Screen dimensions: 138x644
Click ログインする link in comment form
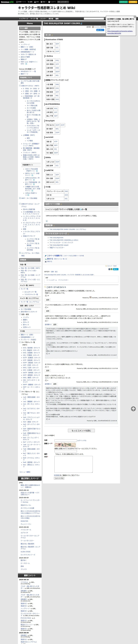[82, 440]
